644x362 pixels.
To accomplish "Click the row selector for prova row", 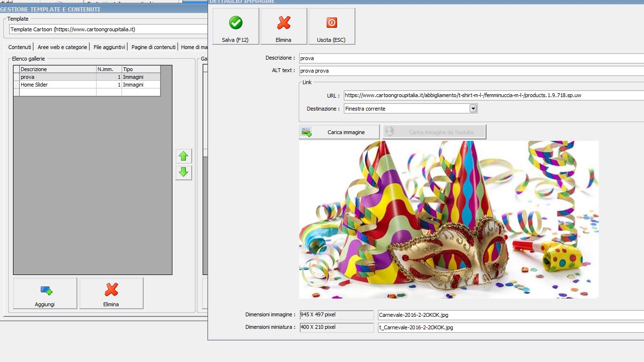I will (16, 77).
